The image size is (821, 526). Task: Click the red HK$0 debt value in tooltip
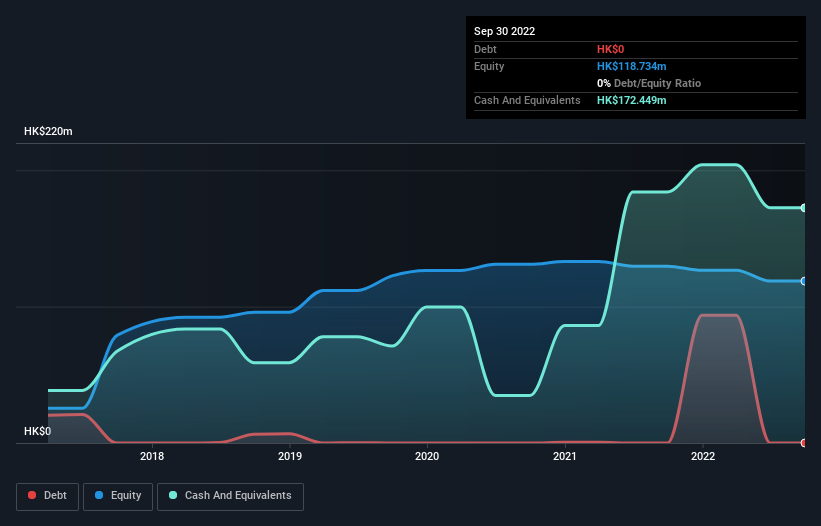[x=611, y=49]
